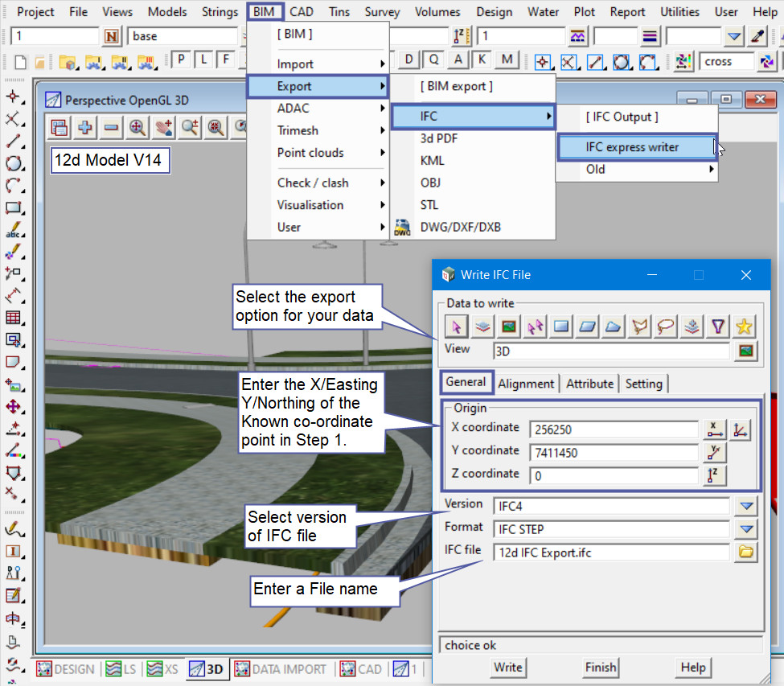Open the Version dropdown next to IFC4
Viewport: 784px width, 686px height.
pos(747,506)
